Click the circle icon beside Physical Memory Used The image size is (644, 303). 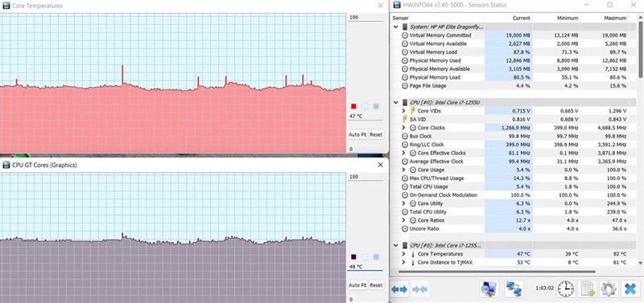click(405, 60)
